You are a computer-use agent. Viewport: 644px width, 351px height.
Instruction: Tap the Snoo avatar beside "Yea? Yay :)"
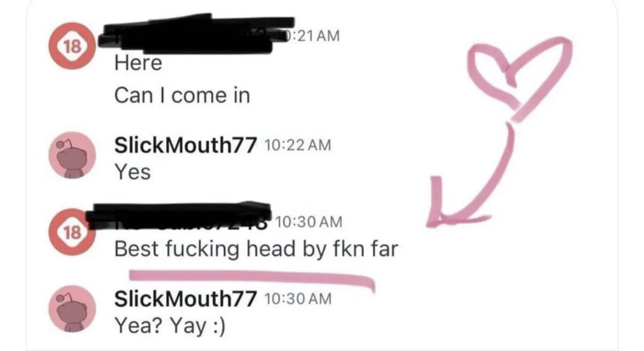pyautogui.click(x=72, y=310)
